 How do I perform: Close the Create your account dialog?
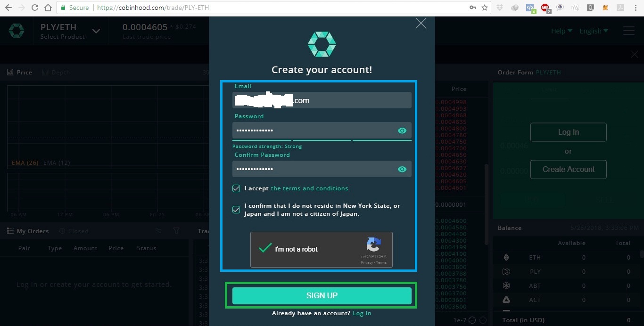[x=421, y=23]
